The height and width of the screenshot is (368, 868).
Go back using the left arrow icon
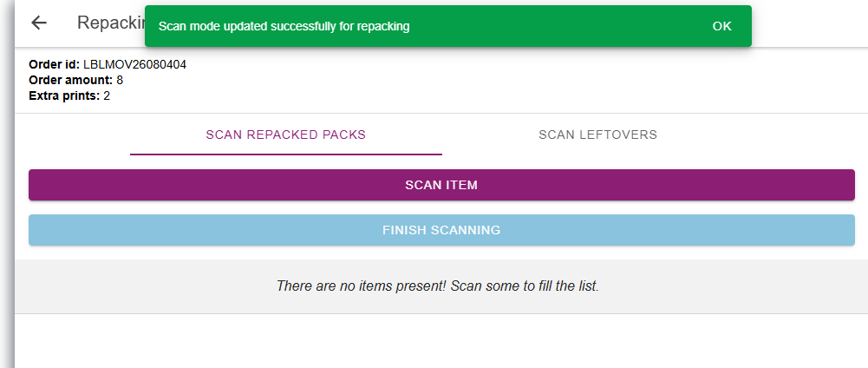[x=39, y=23]
